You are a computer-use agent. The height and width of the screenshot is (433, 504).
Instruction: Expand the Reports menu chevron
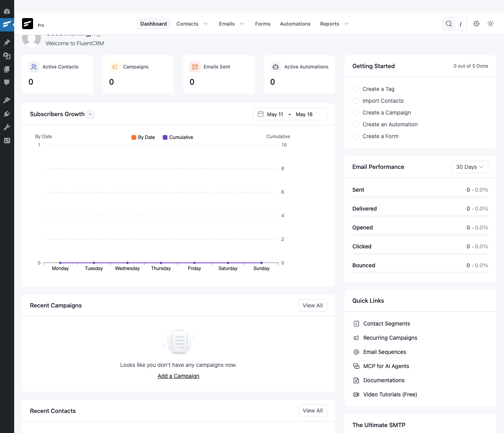click(x=346, y=24)
